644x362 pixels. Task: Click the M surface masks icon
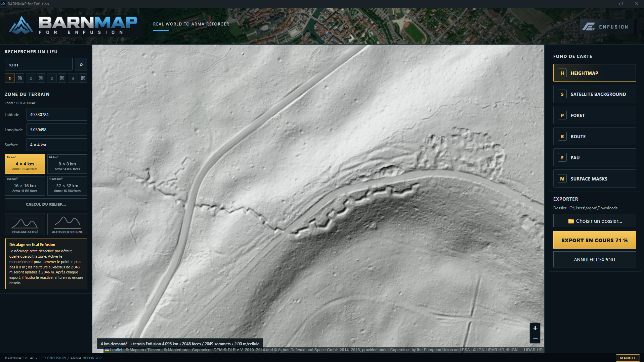tap(562, 179)
